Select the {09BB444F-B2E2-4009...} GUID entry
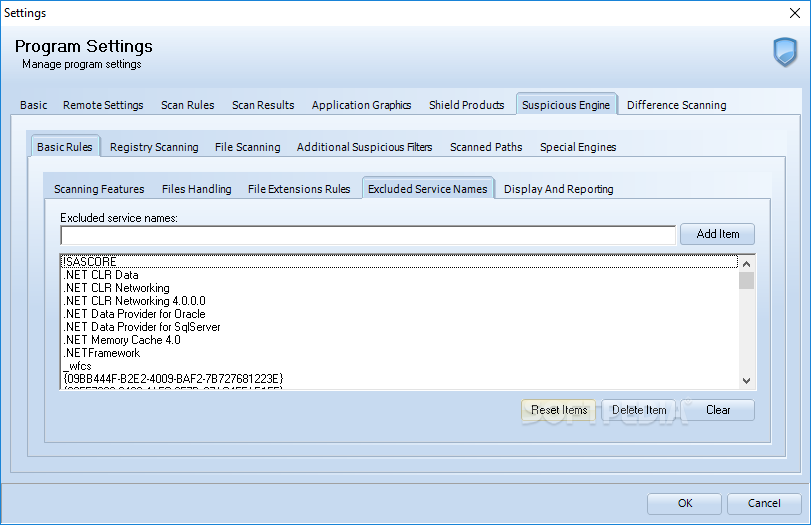 [400, 379]
